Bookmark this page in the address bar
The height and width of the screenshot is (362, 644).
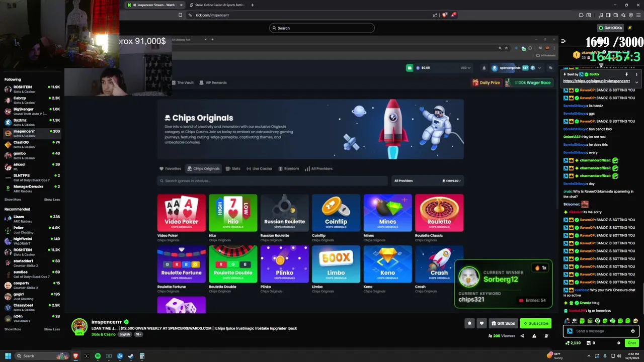pos(180,15)
